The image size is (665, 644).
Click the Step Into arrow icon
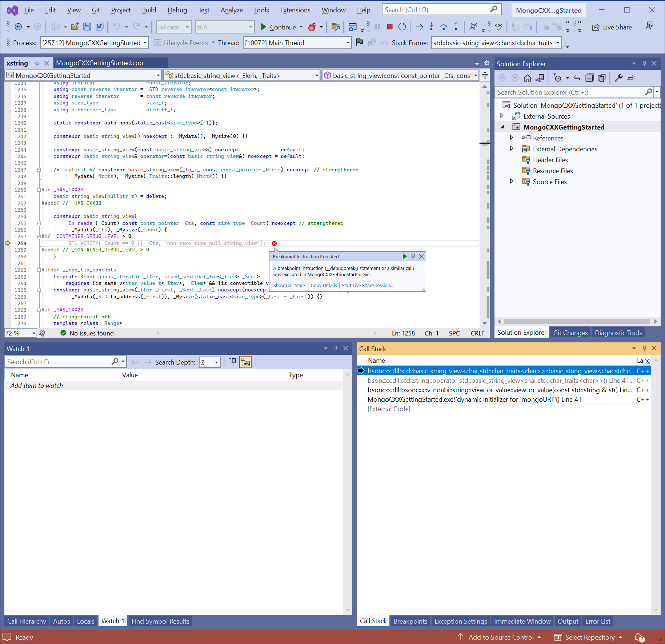[431, 27]
